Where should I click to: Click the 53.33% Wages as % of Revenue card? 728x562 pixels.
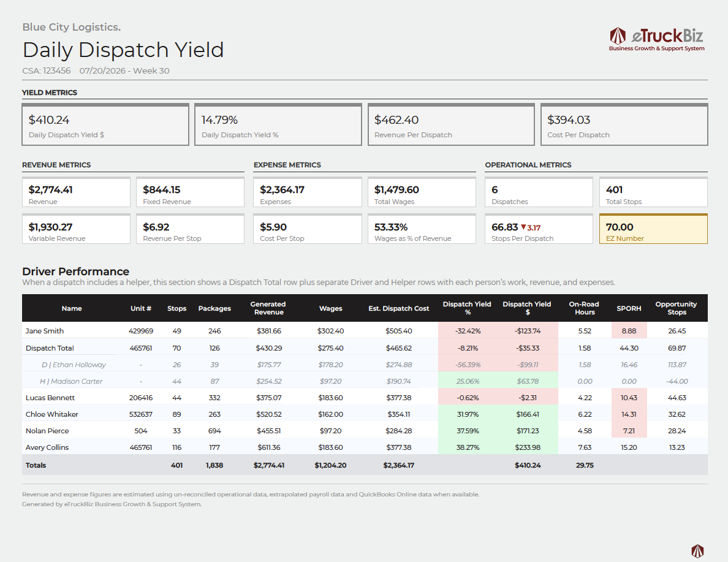422,229
